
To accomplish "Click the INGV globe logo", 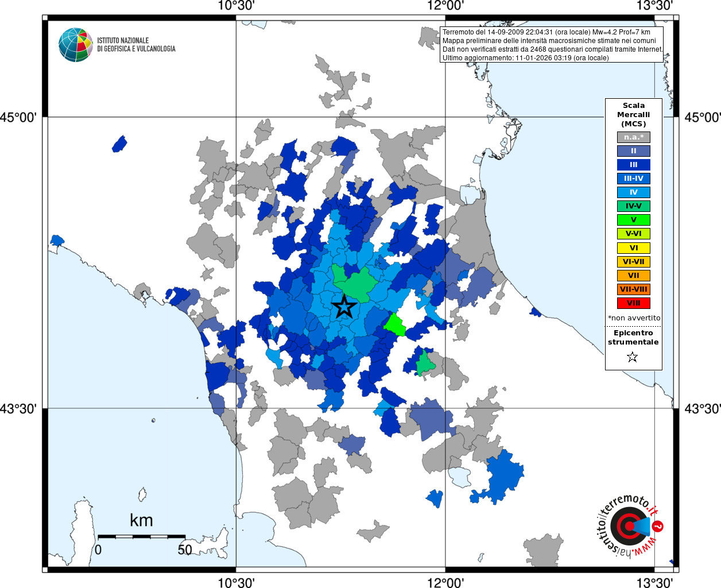I will pyautogui.click(x=76, y=45).
